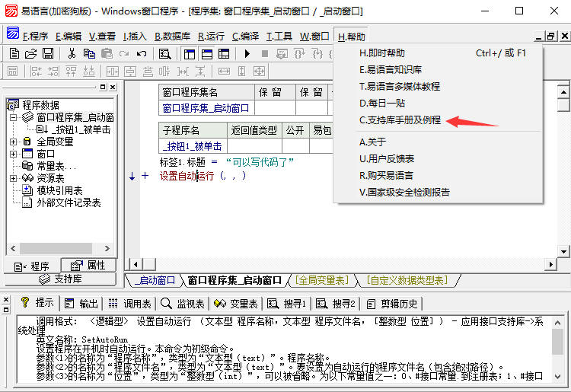Click the Same height icon
Viewport: 571px width, 392px height.
[x=242, y=72]
